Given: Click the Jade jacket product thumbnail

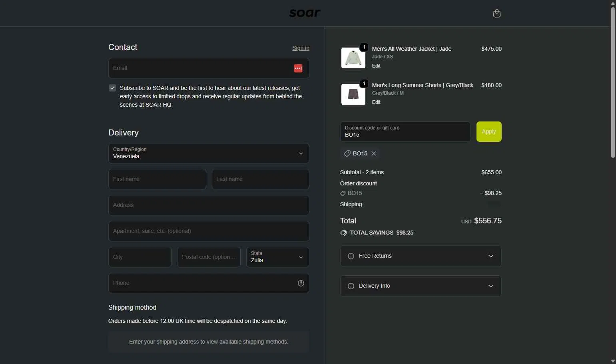Looking at the screenshot, I should [353, 57].
